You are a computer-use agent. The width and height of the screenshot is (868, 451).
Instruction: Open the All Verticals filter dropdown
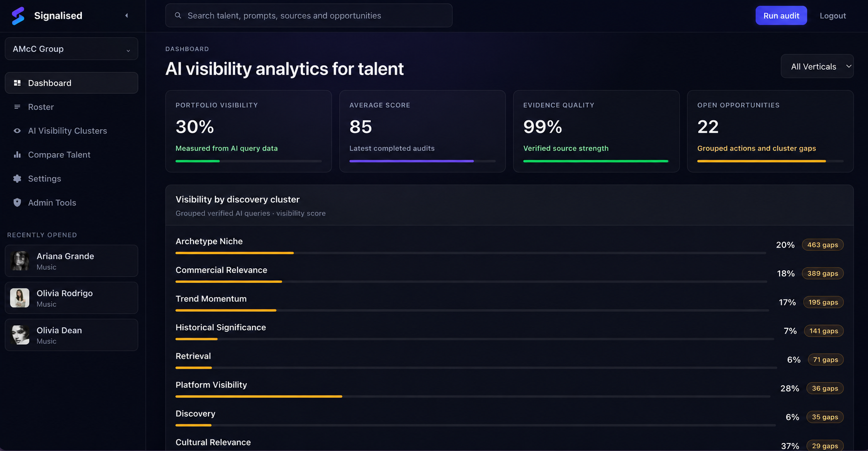pos(817,66)
